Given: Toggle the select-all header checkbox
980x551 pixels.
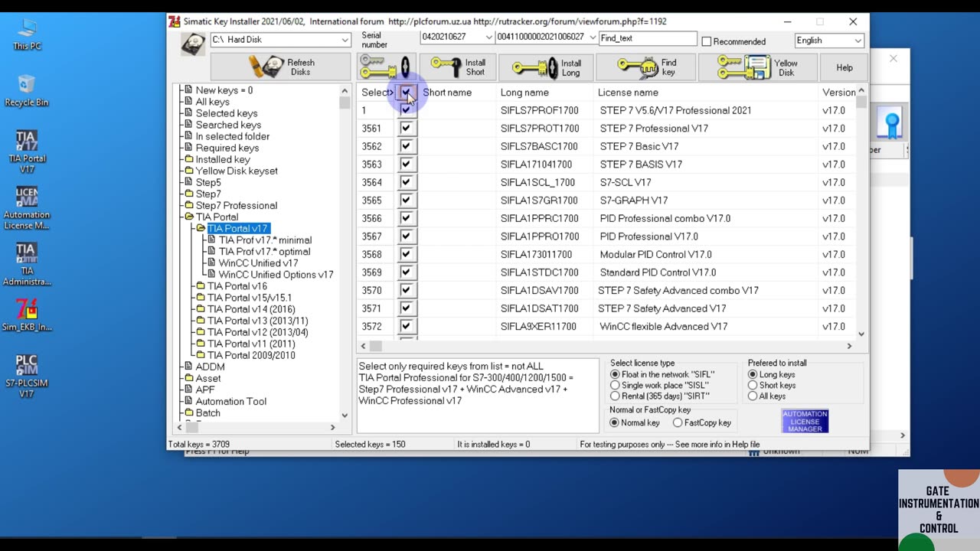Looking at the screenshot, I should pyautogui.click(x=406, y=93).
